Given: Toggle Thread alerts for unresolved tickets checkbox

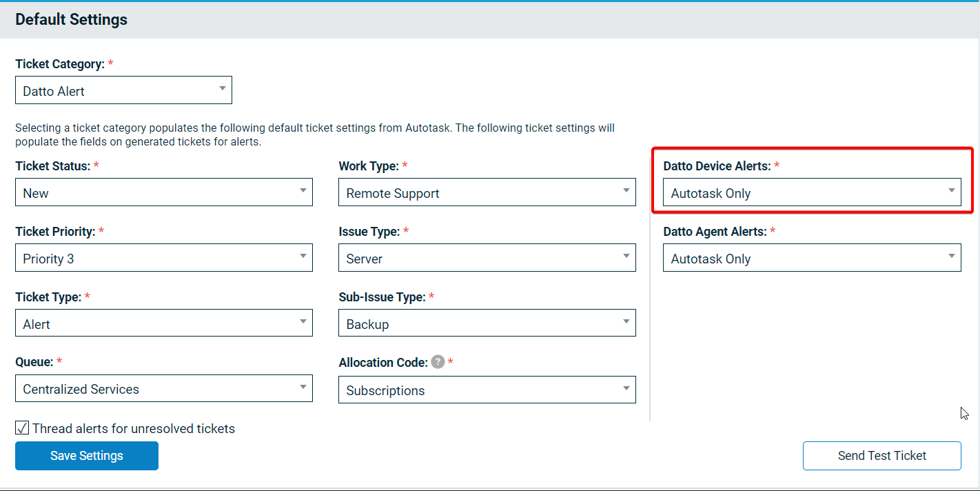Looking at the screenshot, I should point(22,428).
